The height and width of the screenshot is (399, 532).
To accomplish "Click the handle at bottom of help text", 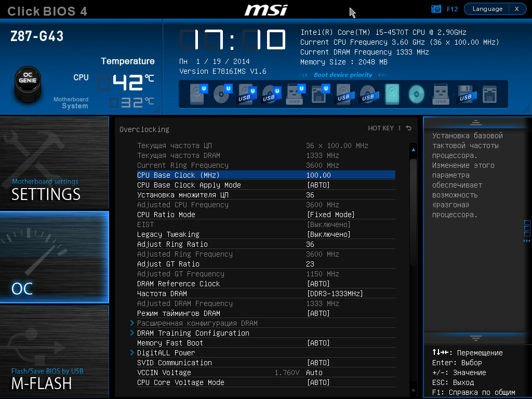I will point(476,338).
